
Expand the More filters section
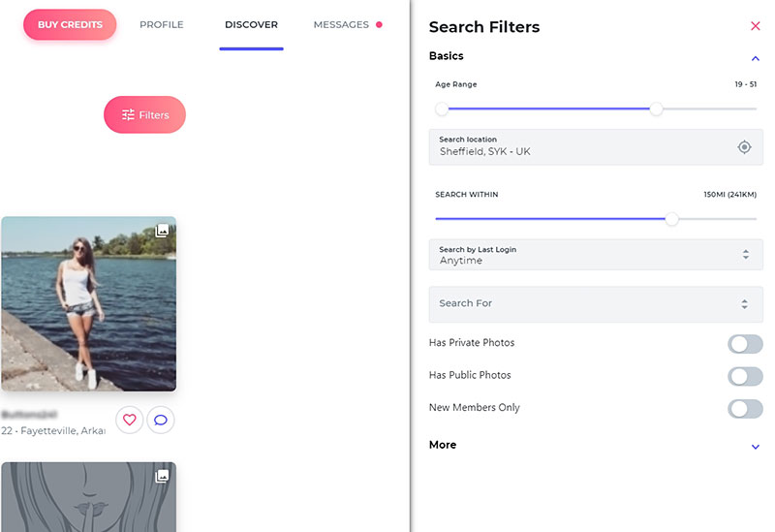click(x=756, y=446)
